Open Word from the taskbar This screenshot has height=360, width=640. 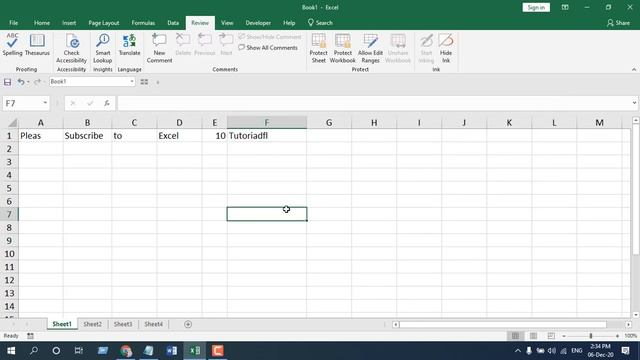point(172,351)
